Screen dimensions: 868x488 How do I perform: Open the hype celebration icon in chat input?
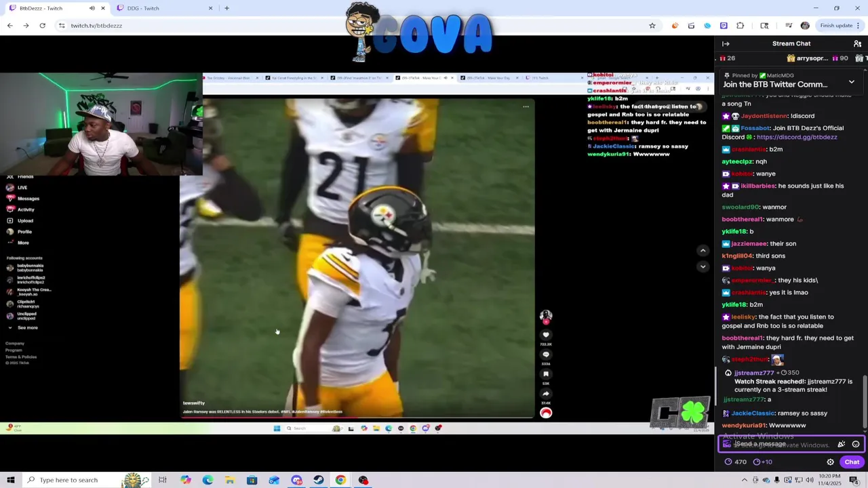(x=841, y=444)
